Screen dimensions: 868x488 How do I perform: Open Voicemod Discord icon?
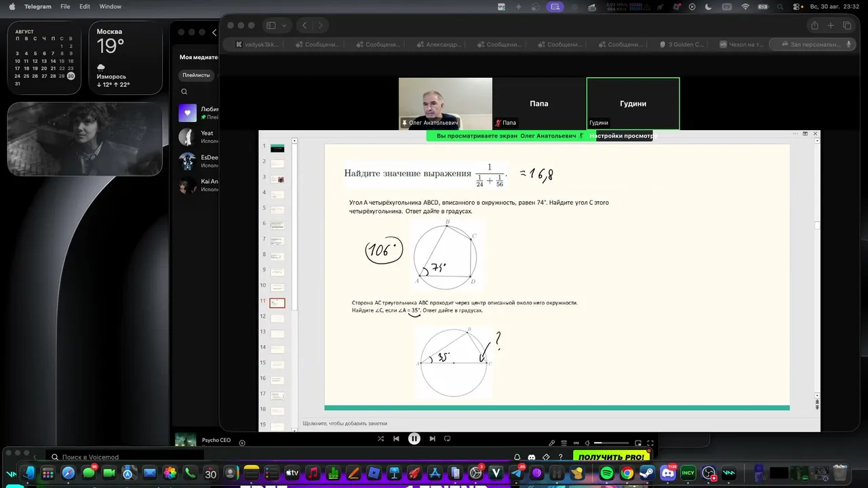(x=532, y=457)
